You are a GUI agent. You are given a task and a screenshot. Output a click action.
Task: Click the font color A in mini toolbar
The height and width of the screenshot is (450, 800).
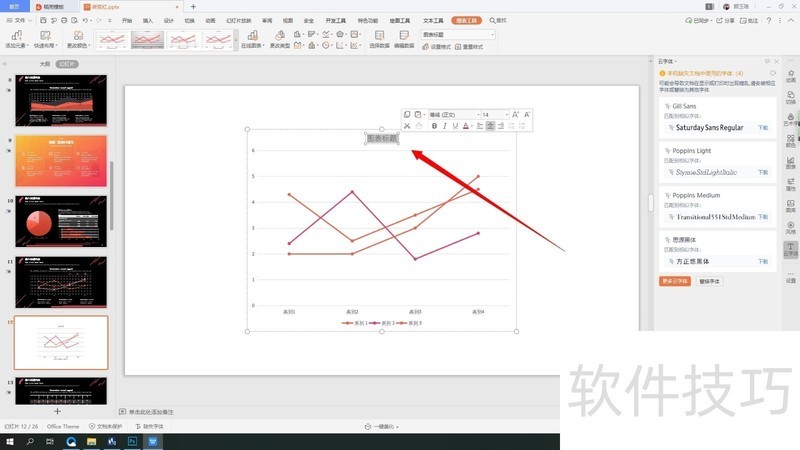tap(465, 126)
